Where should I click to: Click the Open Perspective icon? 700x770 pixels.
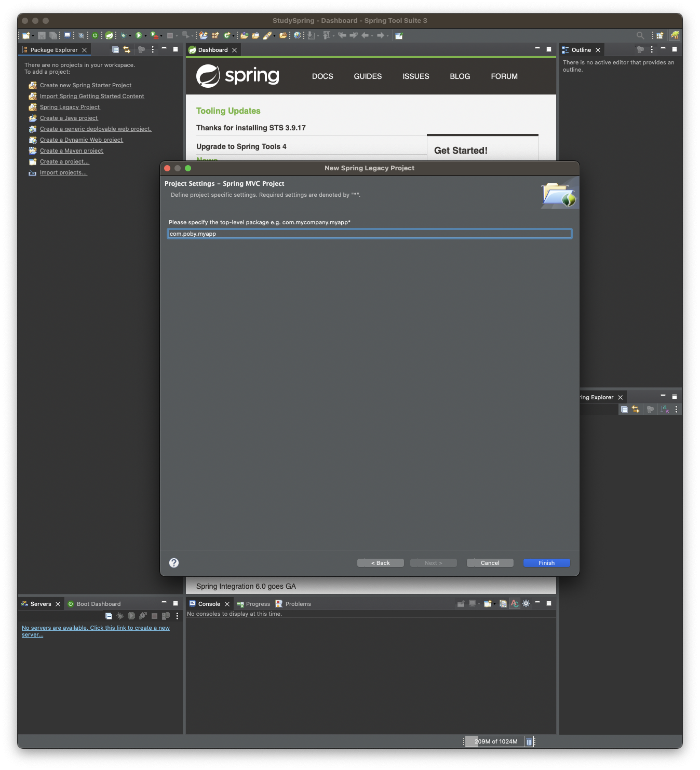660,35
